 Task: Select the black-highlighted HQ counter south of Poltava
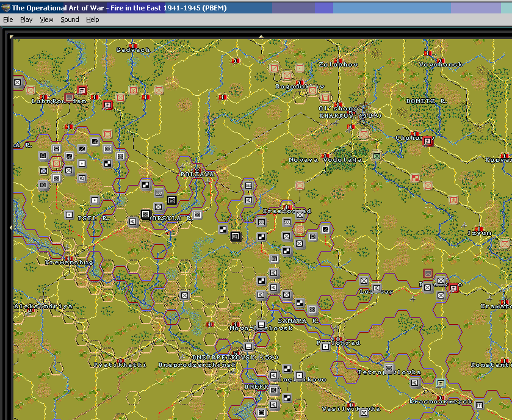236,236
